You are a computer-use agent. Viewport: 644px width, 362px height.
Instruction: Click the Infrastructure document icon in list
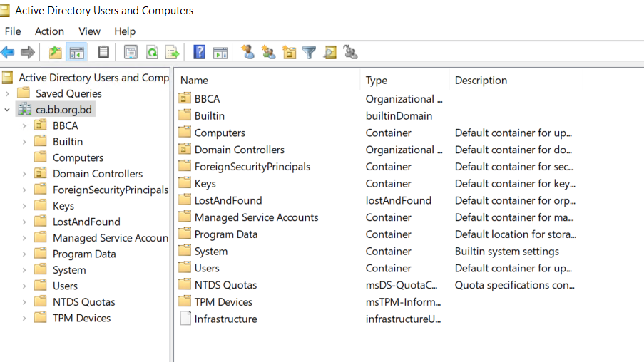tap(185, 318)
